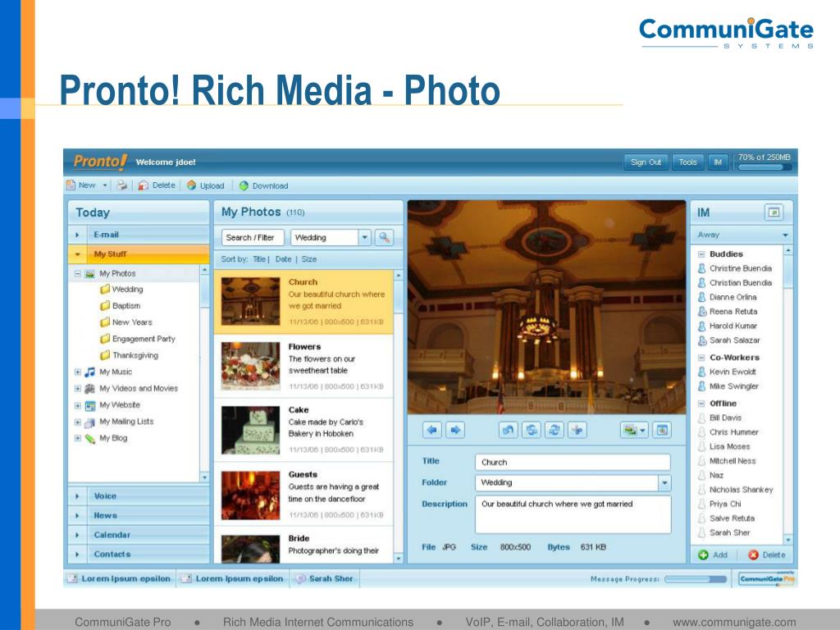The width and height of the screenshot is (840, 630).
Task: Select the Cake photo thumbnail
Action: (251, 430)
